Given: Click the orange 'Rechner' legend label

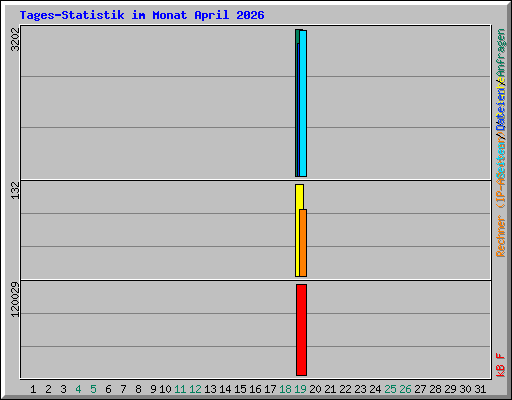Looking at the screenshot, I should [501, 236].
